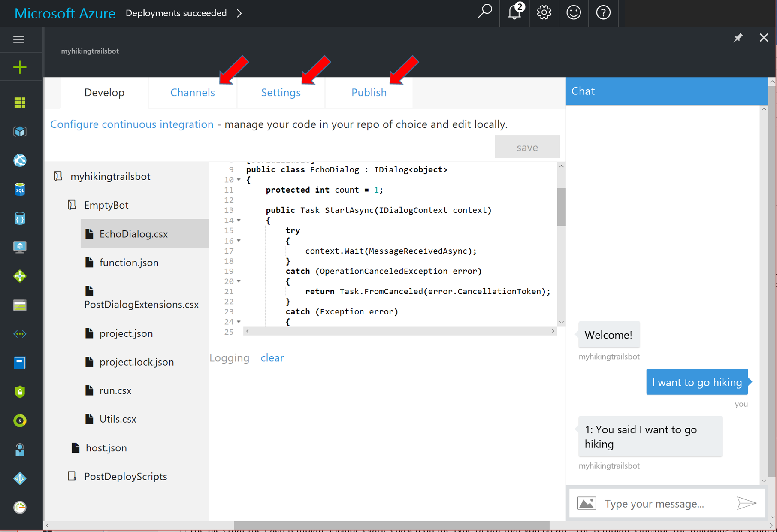Open the SQL databases sidebar icon
777x532 pixels.
(20, 189)
